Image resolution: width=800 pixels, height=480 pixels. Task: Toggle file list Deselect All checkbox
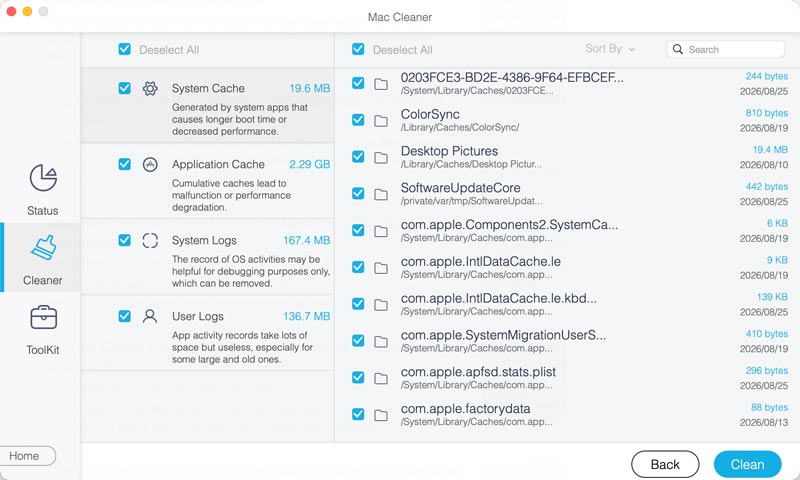pos(358,49)
